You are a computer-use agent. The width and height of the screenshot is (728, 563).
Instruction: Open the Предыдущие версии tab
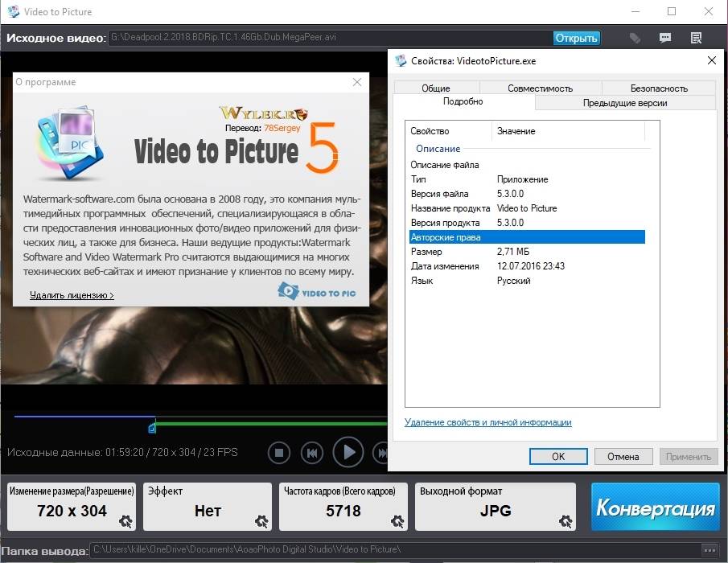625,103
